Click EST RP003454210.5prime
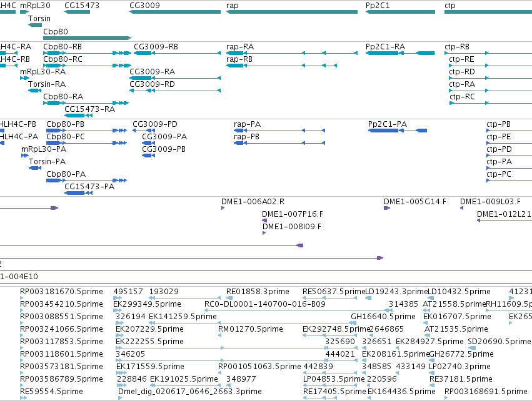Screen dimensions: 532x401 coord(61,304)
